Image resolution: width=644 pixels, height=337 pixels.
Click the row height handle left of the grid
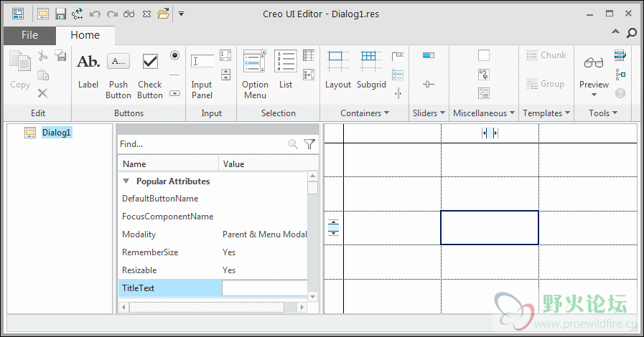point(334,227)
